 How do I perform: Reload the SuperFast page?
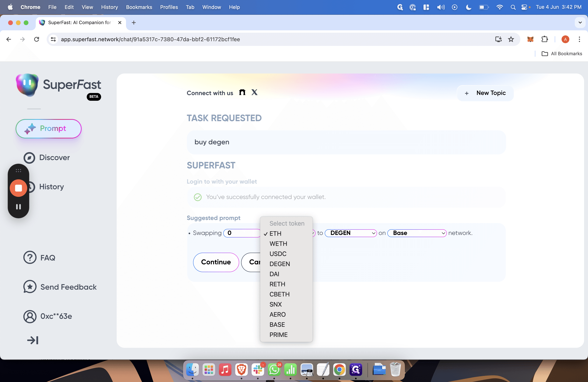(37, 39)
